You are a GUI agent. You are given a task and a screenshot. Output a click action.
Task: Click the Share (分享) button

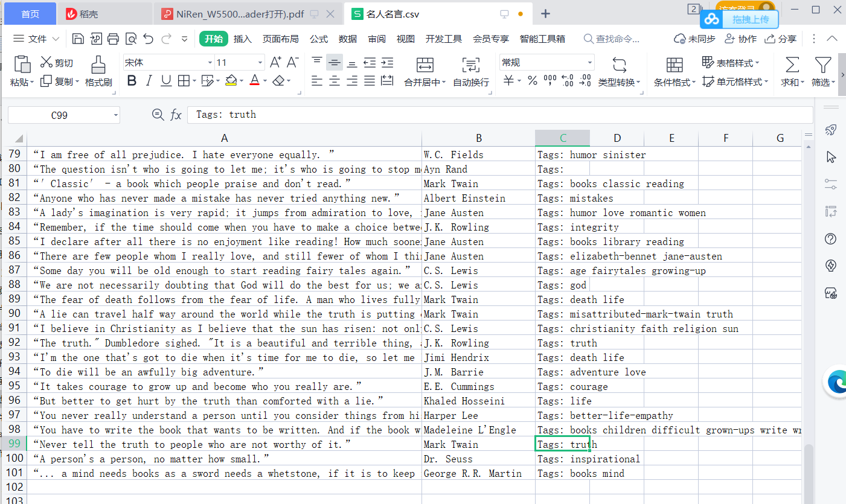[781, 39]
